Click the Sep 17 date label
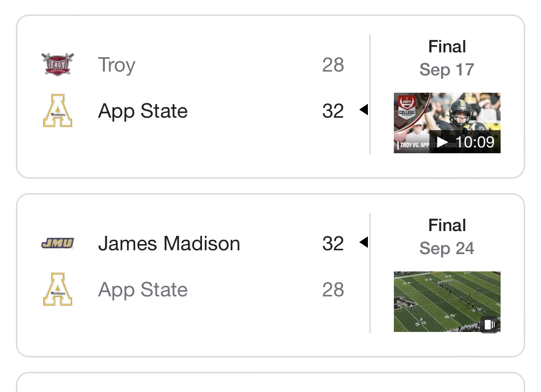Viewport: 541px width, 392px height. [x=447, y=70]
